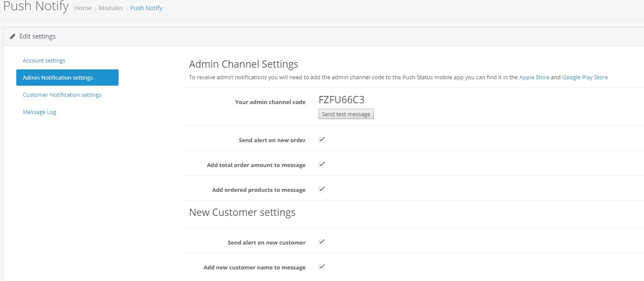Disable Send alert on new customer
644x281 pixels.
tap(322, 242)
